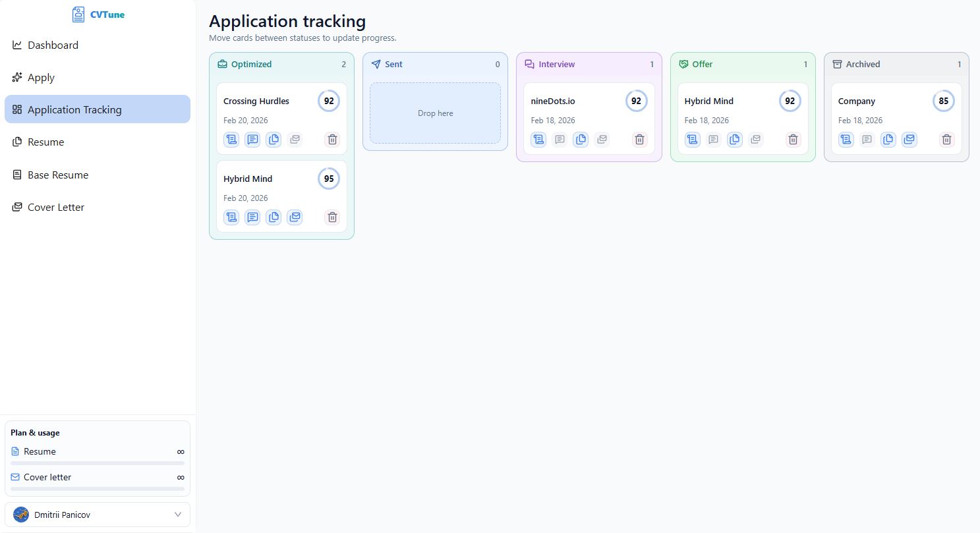Open the Dashboard page

click(x=53, y=45)
